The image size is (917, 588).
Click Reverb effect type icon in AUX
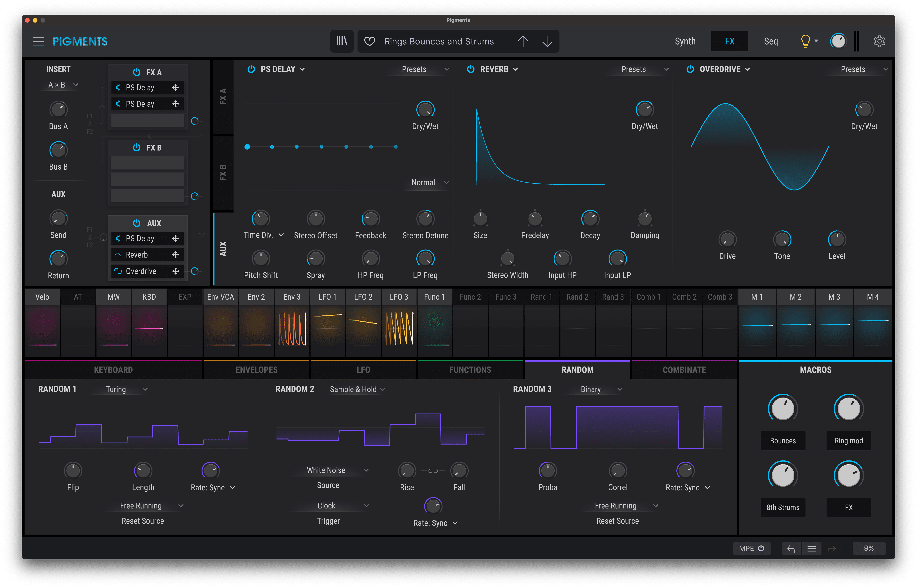[118, 255]
